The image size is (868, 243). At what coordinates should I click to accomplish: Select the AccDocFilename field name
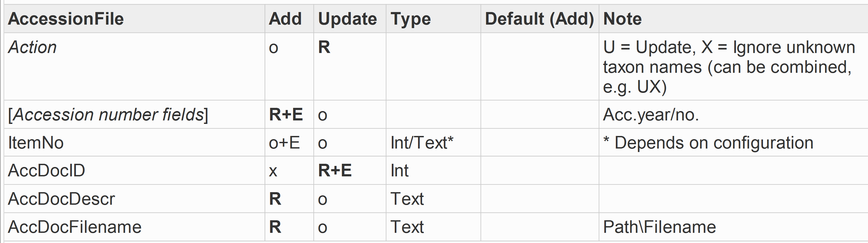(x=74, y=227)
